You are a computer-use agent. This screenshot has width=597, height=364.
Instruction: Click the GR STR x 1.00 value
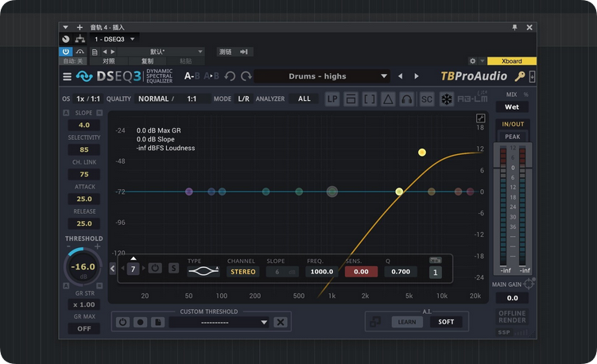(x=84, y=304)
